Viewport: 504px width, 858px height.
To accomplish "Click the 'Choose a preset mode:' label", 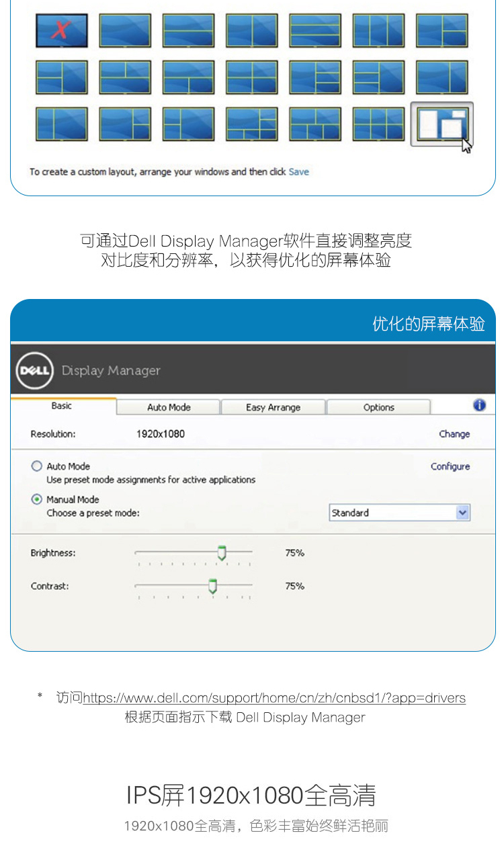I will pos(93,513).
